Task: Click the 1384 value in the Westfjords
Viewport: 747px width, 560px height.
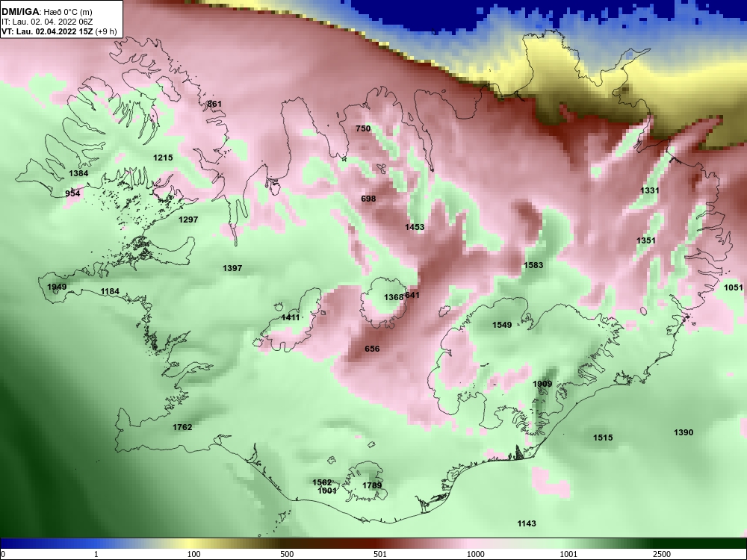Action: click(x=78, y=173)
